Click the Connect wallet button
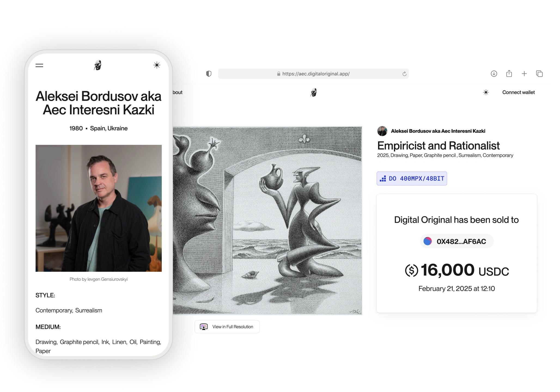 [x=518, y=93]
